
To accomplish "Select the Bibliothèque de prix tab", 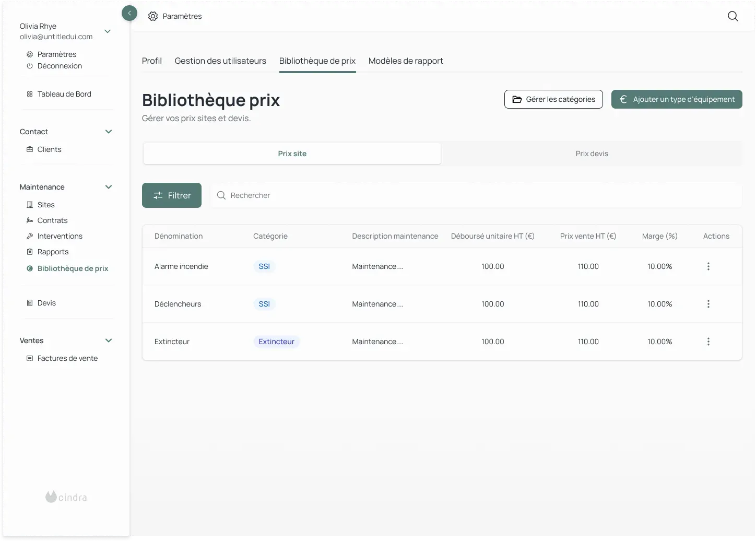I will pyautogui.click(x=317, y=61).
